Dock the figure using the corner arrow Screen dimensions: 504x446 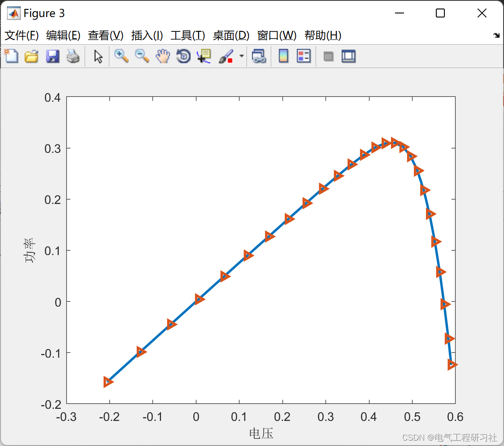[x=496, y=35]
